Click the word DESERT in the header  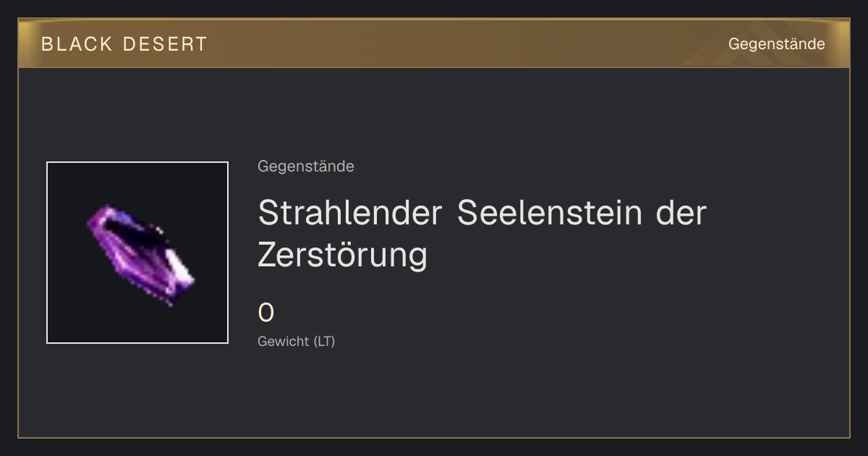click(165, 44)
